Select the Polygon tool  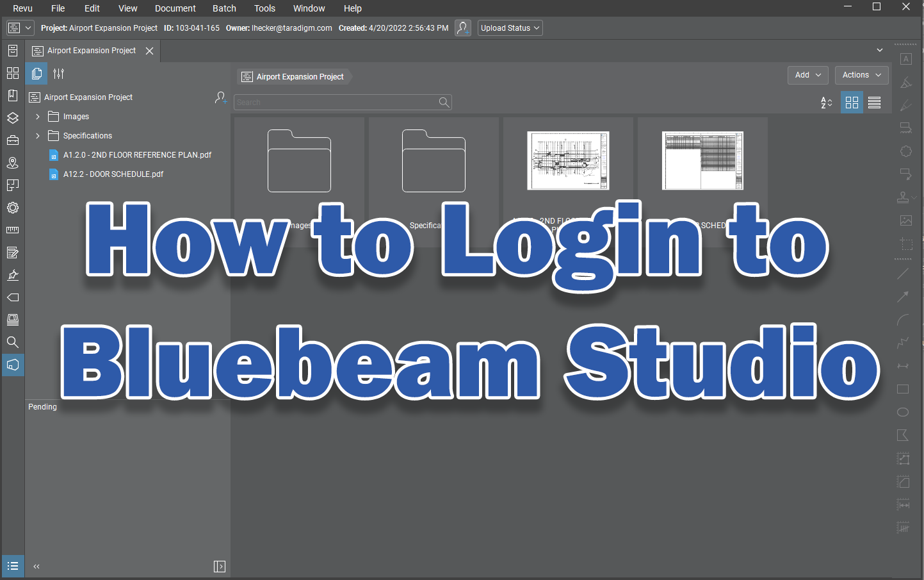click(903, 435)
